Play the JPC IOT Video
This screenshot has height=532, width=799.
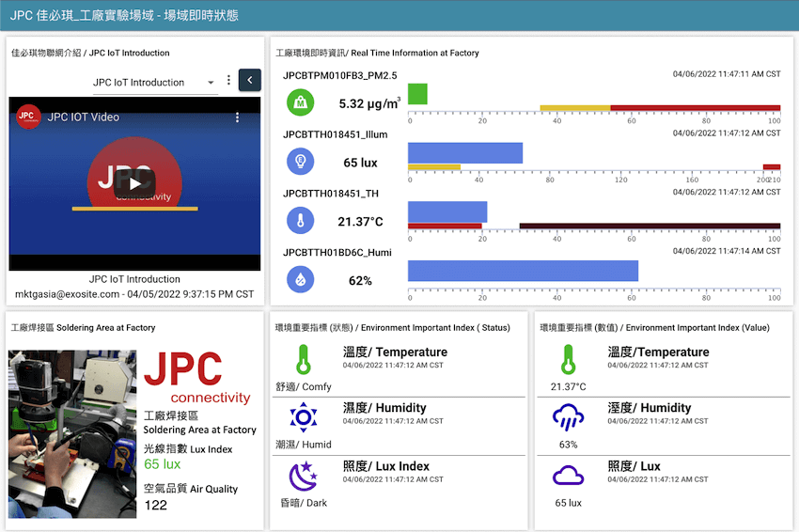click(134, 183)
